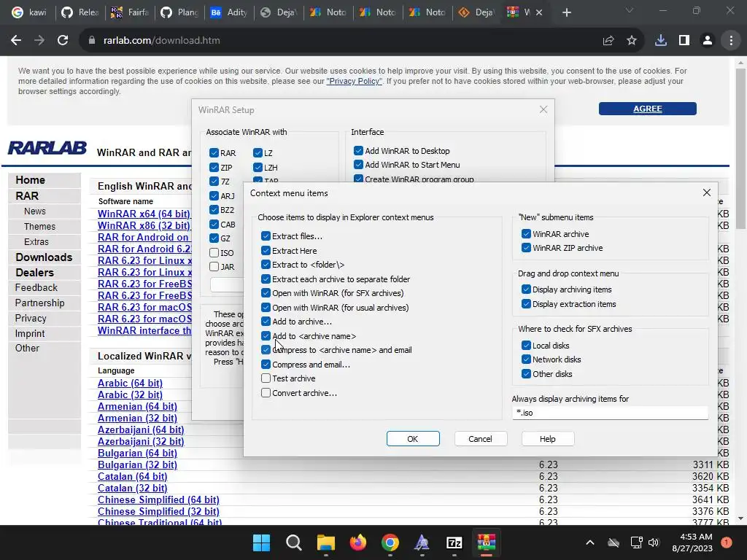This screenshot has width=747, height=560.
Task: Click the address bar URL
Action: pos(161,41)
